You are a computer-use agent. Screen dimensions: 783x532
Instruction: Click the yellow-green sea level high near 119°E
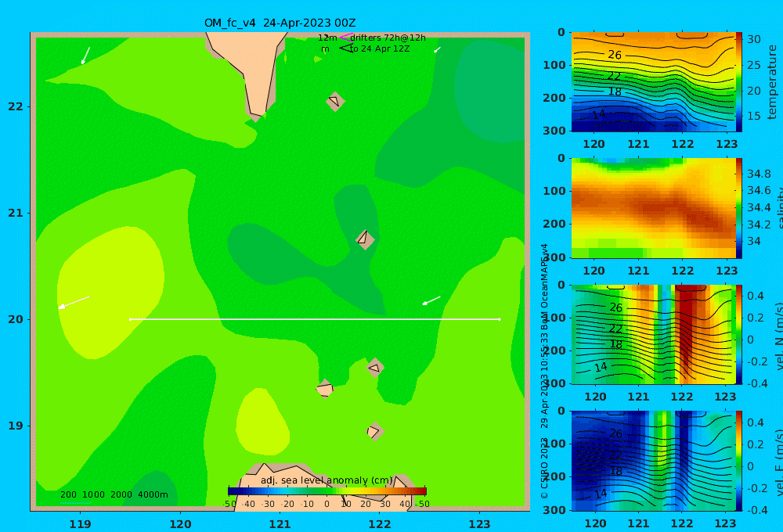point(111,292)
